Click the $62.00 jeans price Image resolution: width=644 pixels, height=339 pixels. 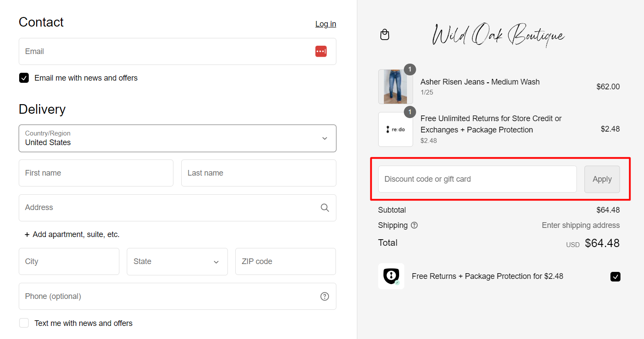[608, 87]
